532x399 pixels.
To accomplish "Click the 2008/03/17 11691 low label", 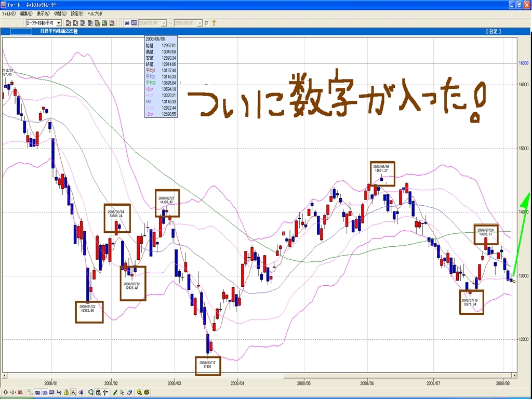I will (x=207, y=365).
